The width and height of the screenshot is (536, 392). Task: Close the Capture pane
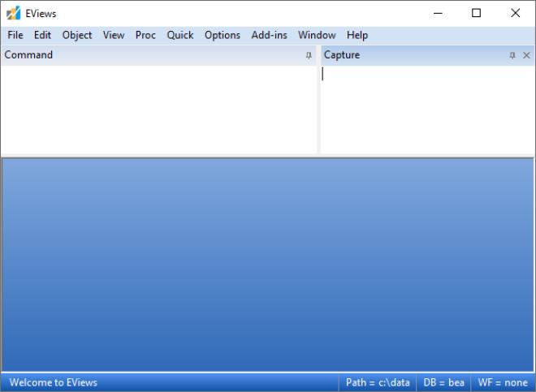pyautogui.click(x=526, y=55)
